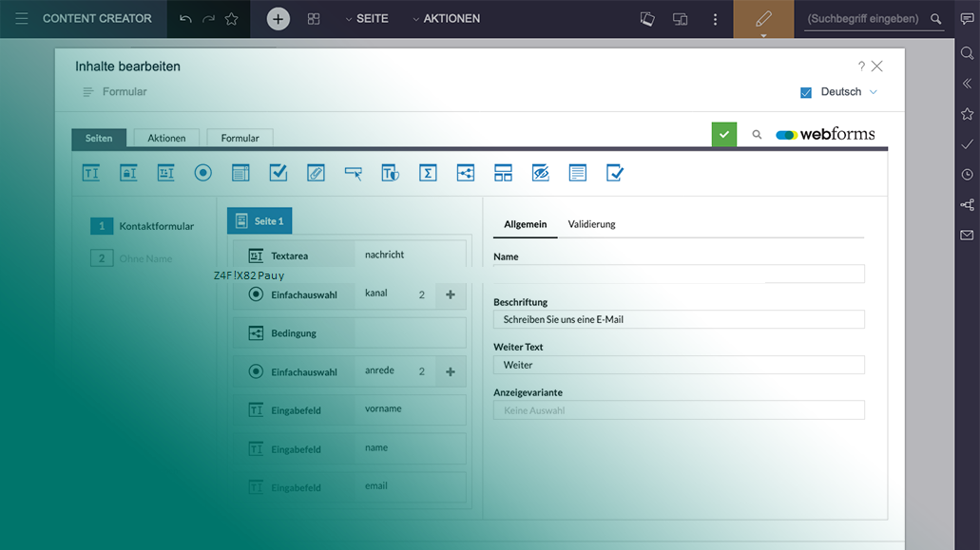Click the hidden field crossed-eye icon
Screen dimensions: 980x550
[540, 172]
